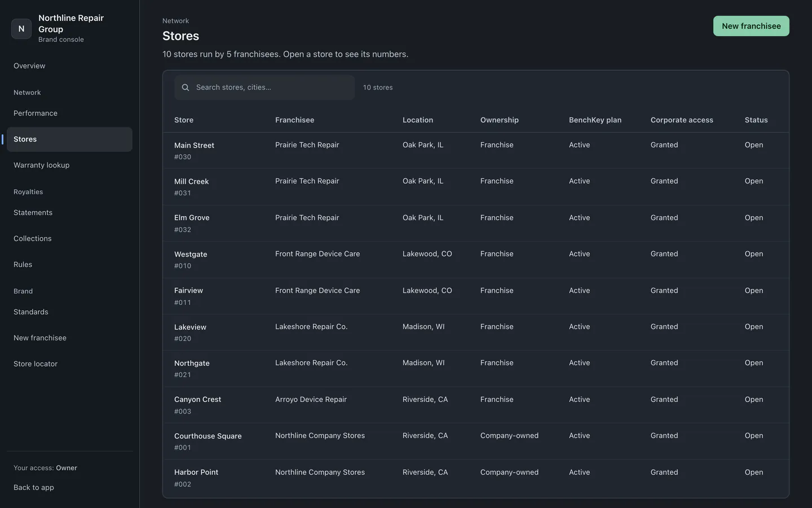Viewport: 812px width, 508px height.
Task: Open the Mill Creek store
Action: pyautogui.click(x=476, y=187)
